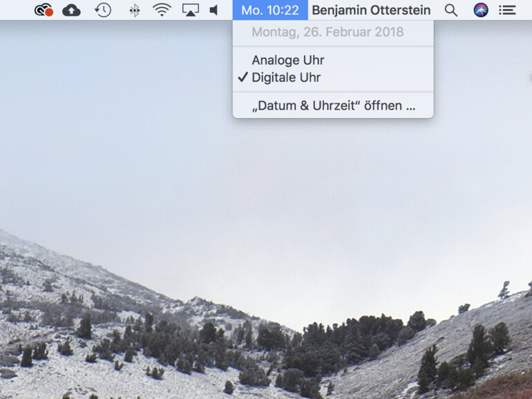This screenshot has height=399, width=532.
Task: Open the Benjamin Otterstein user menu
Action: click(371, 10)
